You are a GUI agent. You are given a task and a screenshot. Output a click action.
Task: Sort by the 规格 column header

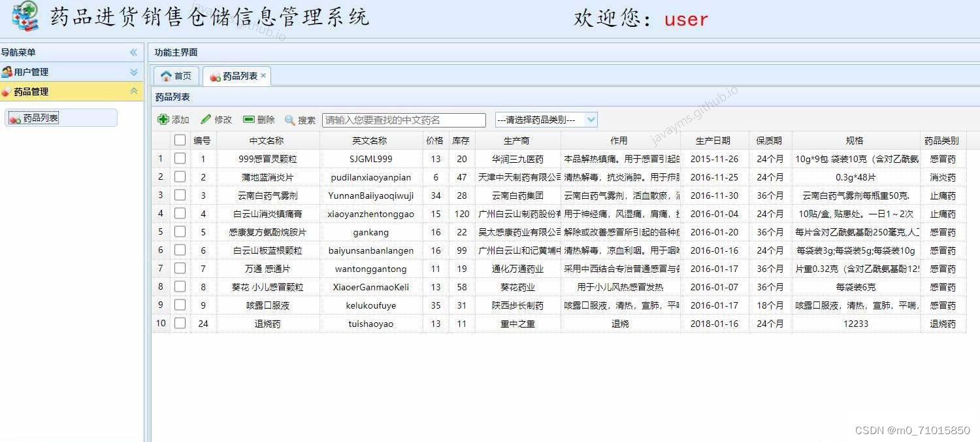(855, 141)
